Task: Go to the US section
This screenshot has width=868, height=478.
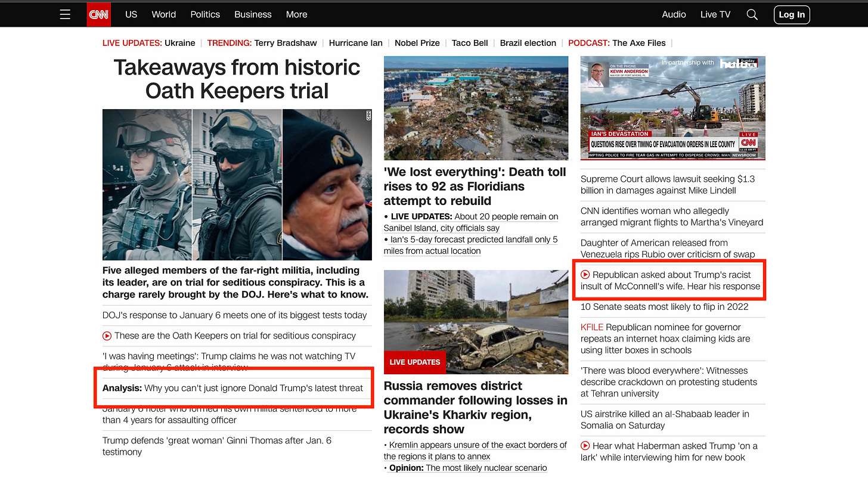Action: tap(131, 14)
